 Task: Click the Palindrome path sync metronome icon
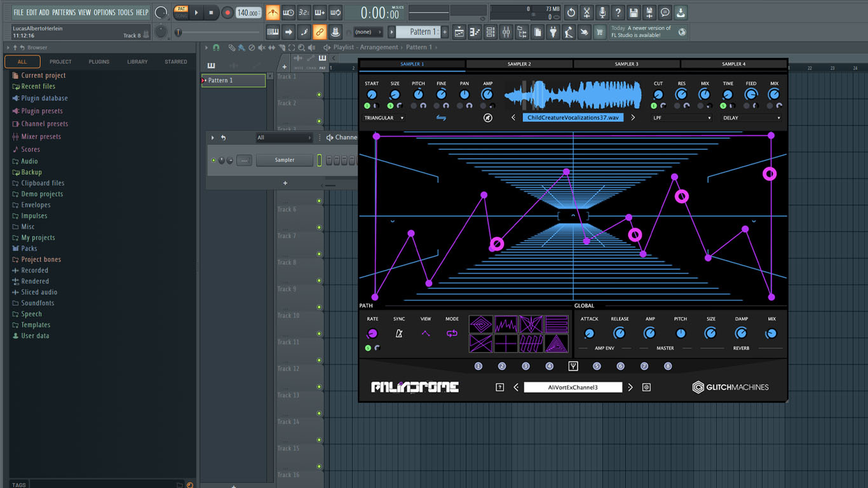pos(399,334)
